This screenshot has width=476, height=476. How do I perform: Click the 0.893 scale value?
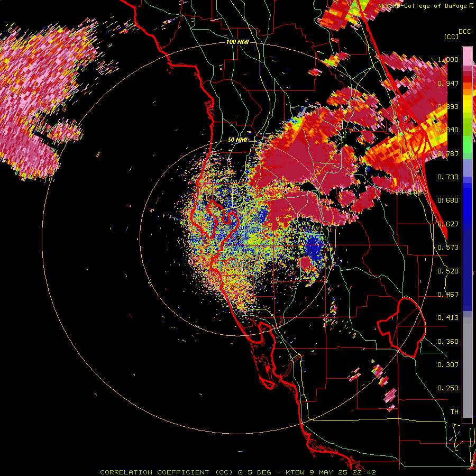pyautogui.click(x=448, y=106)
